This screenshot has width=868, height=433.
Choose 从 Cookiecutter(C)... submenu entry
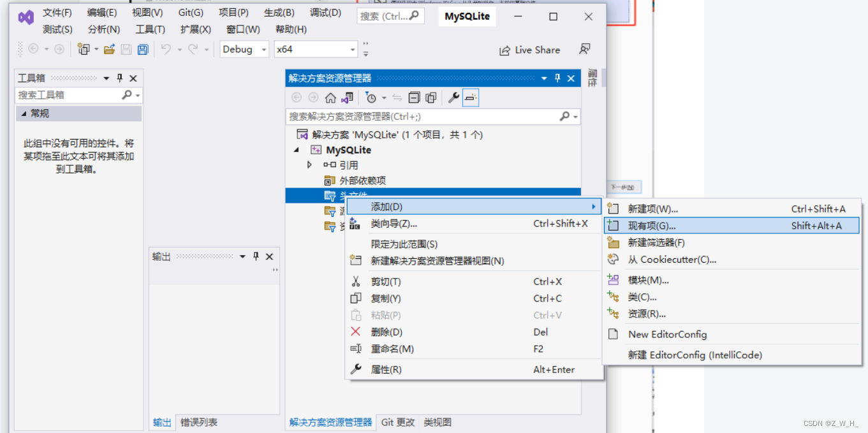(x=731, y=260)
